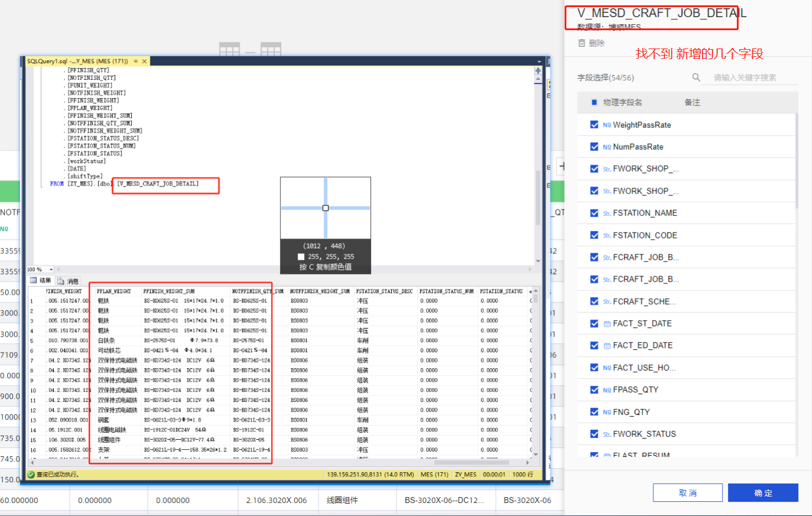Image resolution: width=812 pixels, height=516 pixels.
Task: Click the FSTATION_STATUS_DESC column header
Action: pos(385,291)
